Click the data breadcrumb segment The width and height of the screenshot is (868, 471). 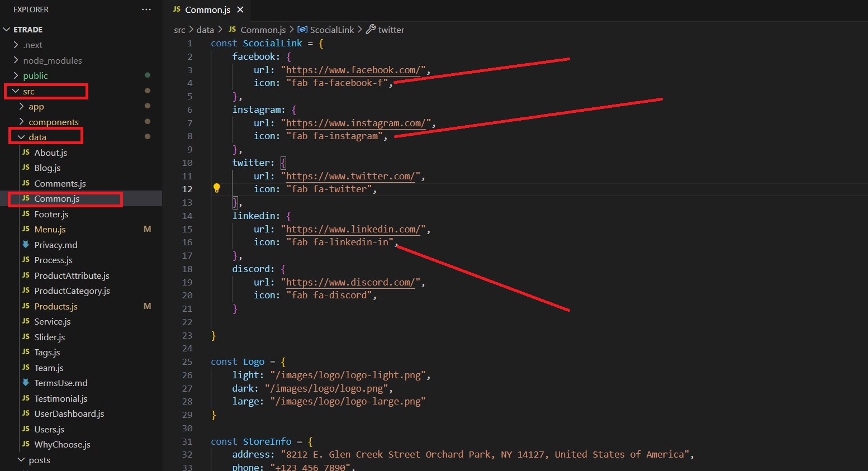(205, 30)
